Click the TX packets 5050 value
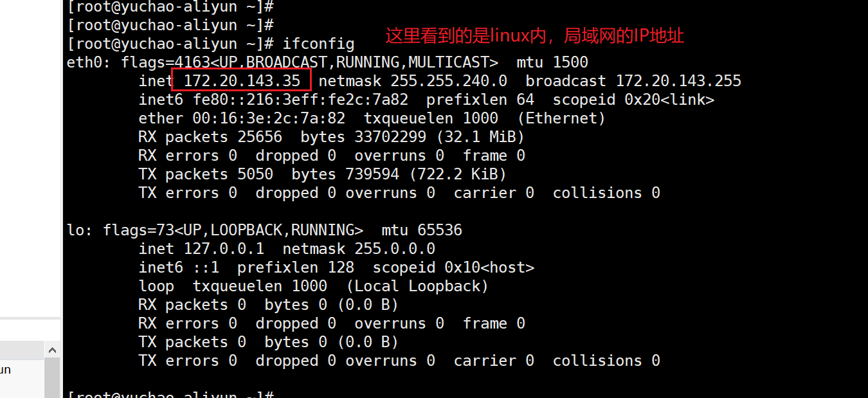The image size is (868, 398). 255,174
